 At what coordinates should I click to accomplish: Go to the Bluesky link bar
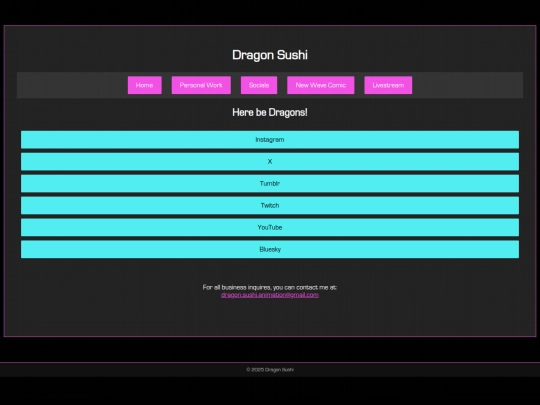pos(270,249)
